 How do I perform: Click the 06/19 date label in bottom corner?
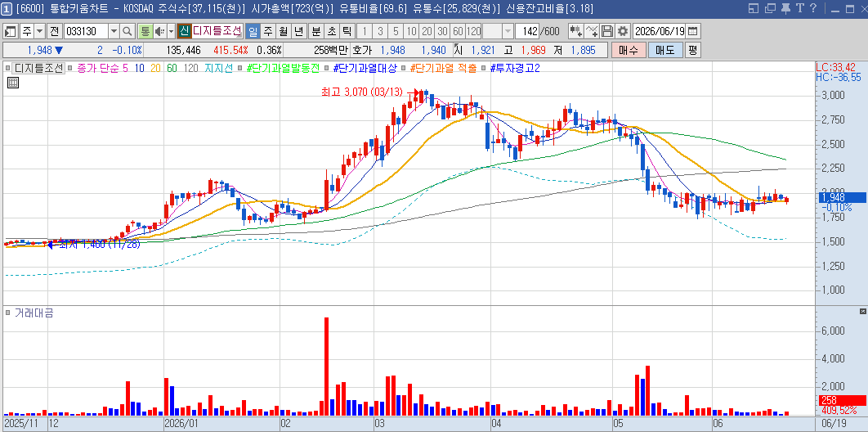[833, 424]
